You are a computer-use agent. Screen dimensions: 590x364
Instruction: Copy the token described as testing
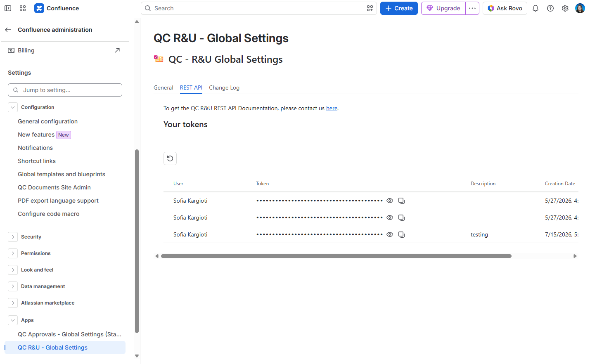click(401, 234)
